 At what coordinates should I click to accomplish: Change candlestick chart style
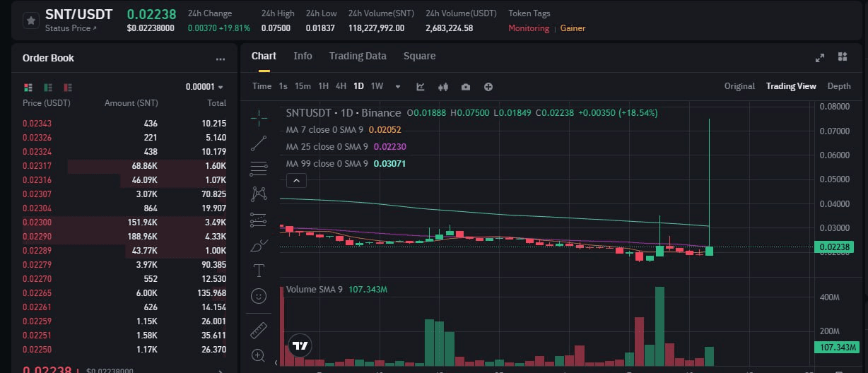point(444,86)
